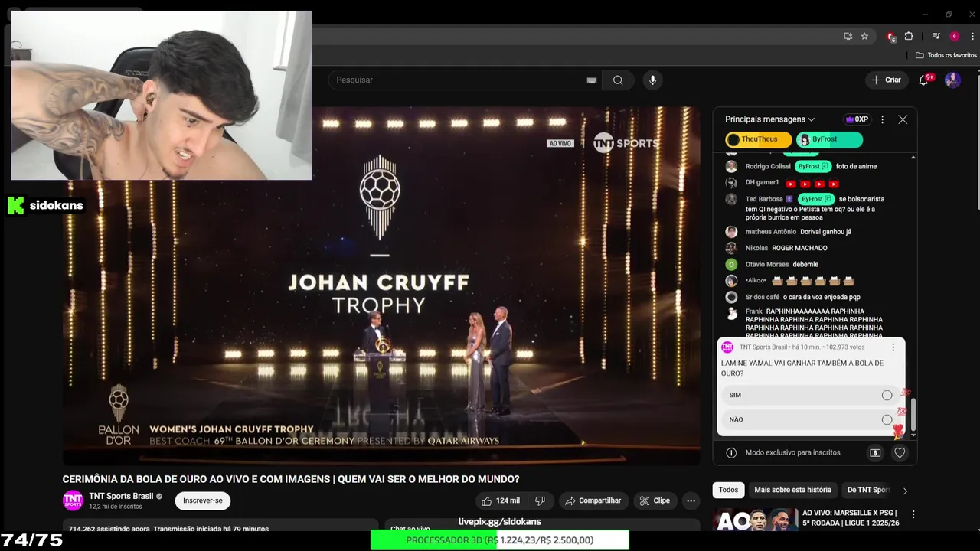Viewport: 980px width, 551px height.
Task: Open the AO VIVO: MARSEILLE X PSG title
Action: pyautogui.click(x=851, y=518)
